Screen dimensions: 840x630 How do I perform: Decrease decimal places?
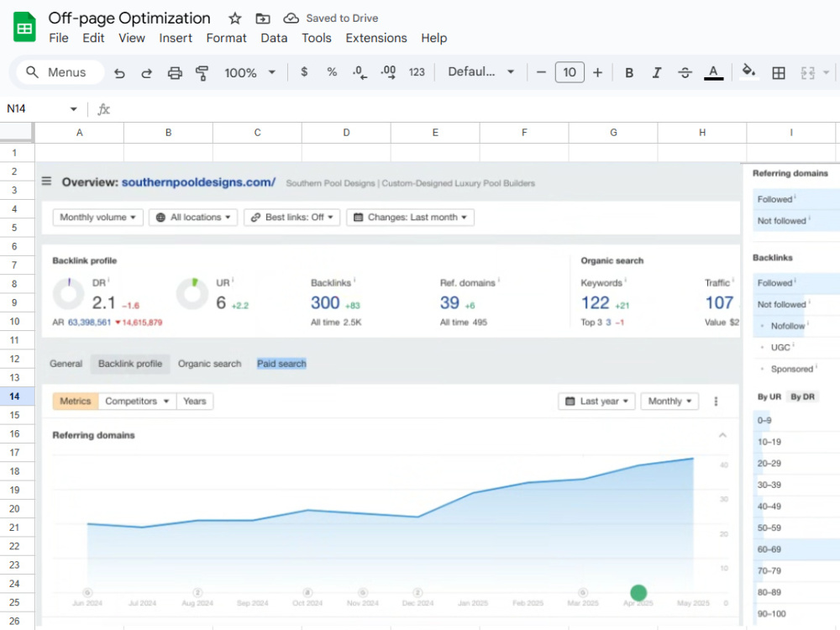(x=360, y=72)
